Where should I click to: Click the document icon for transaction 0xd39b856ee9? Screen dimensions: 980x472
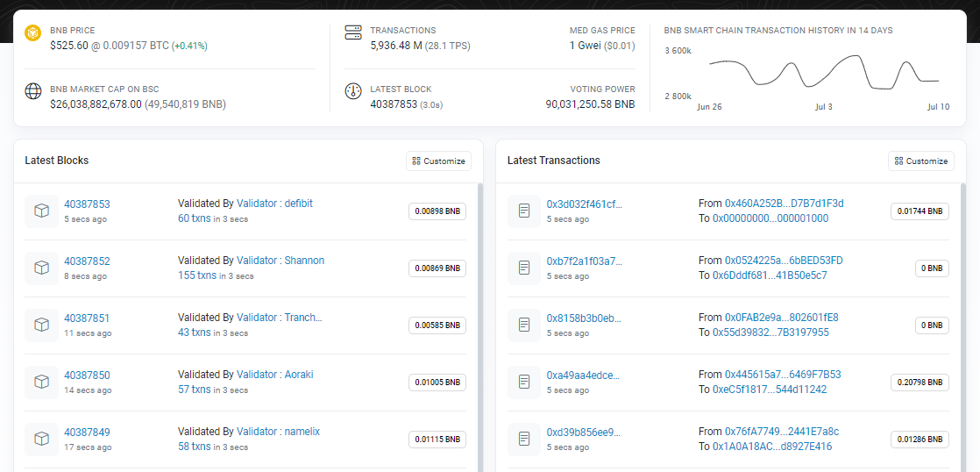[524, 439]
